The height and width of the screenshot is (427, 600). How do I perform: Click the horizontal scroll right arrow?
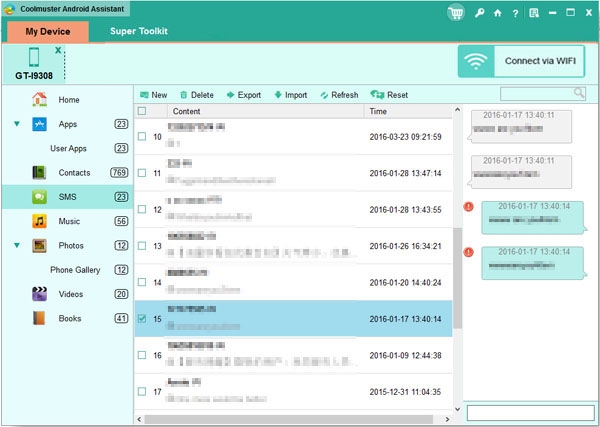click(x=447, y=419)
